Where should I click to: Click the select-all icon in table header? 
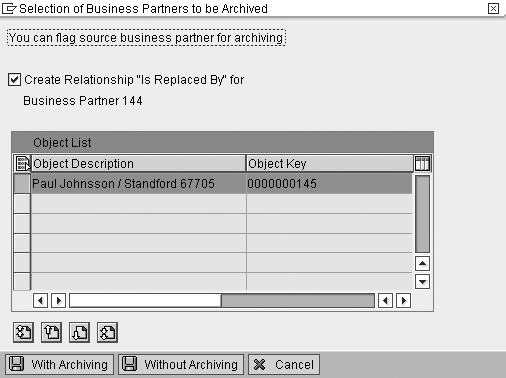[23, 164]
